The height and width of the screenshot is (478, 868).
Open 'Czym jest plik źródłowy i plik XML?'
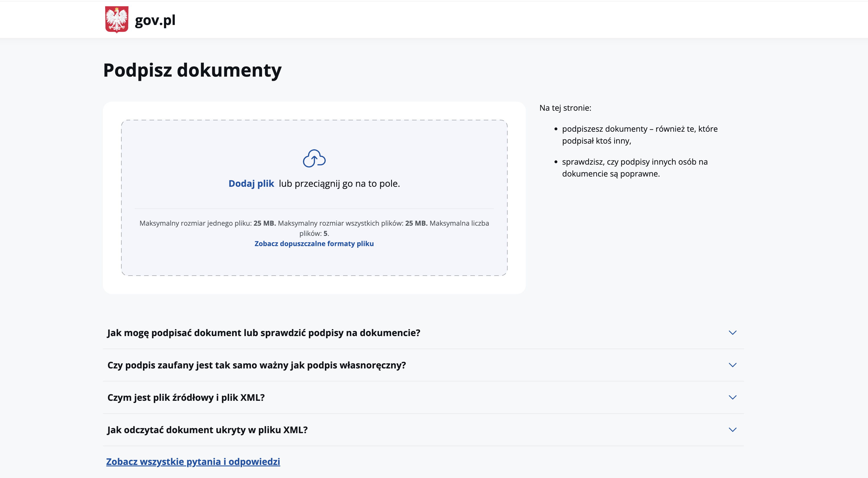[x=186, y=397]
